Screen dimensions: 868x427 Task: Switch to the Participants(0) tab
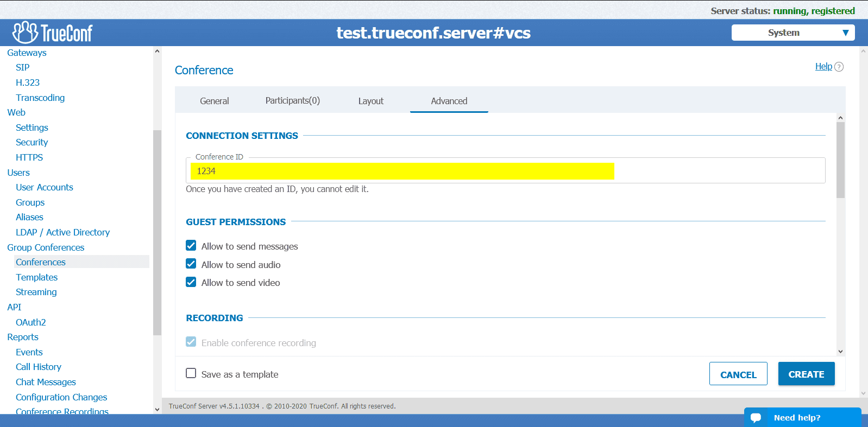(x=293, y=101)
